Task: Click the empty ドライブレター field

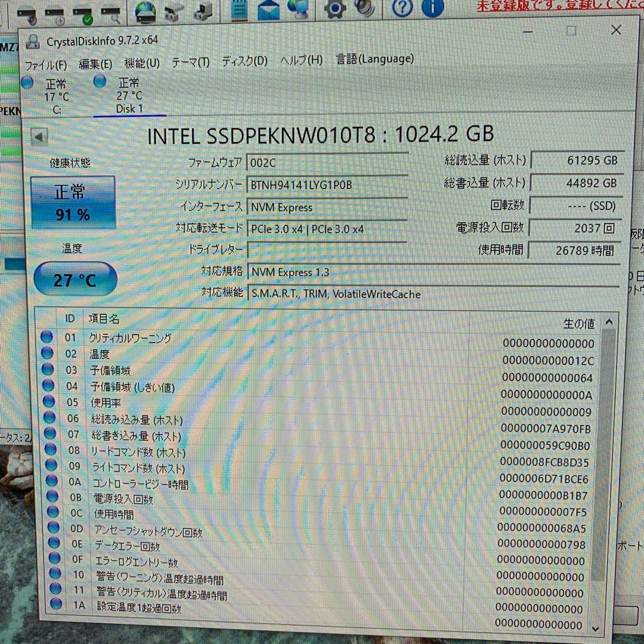Action: click(x=327, y=250)
